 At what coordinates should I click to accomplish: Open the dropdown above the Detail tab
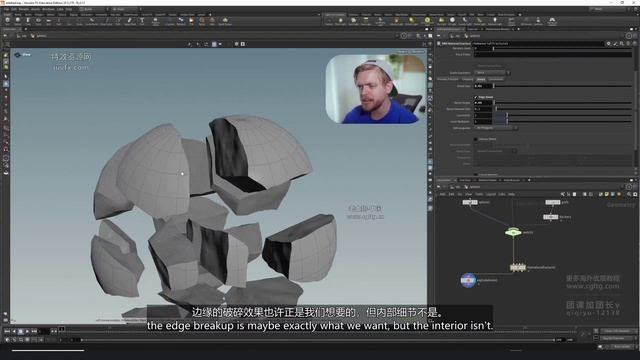click(492, 73)
